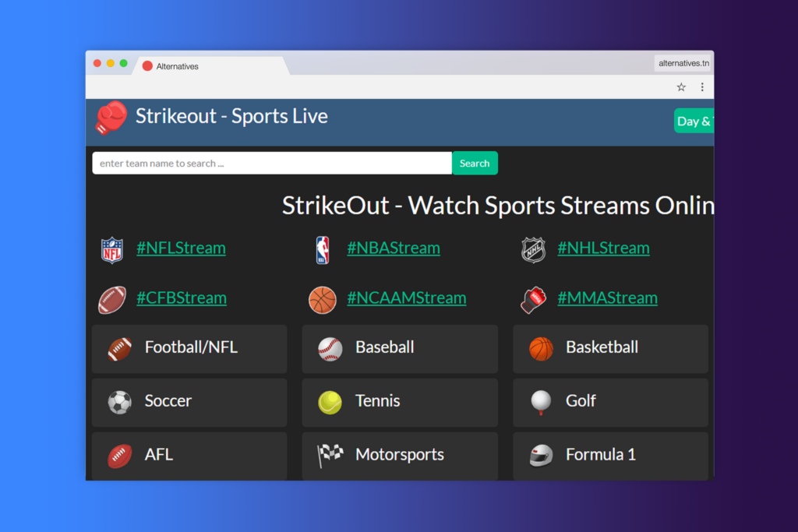Viewport: 798px width, 532px height.
Task: Select the Motorsports category label
Action: click(x=400, y=454)
